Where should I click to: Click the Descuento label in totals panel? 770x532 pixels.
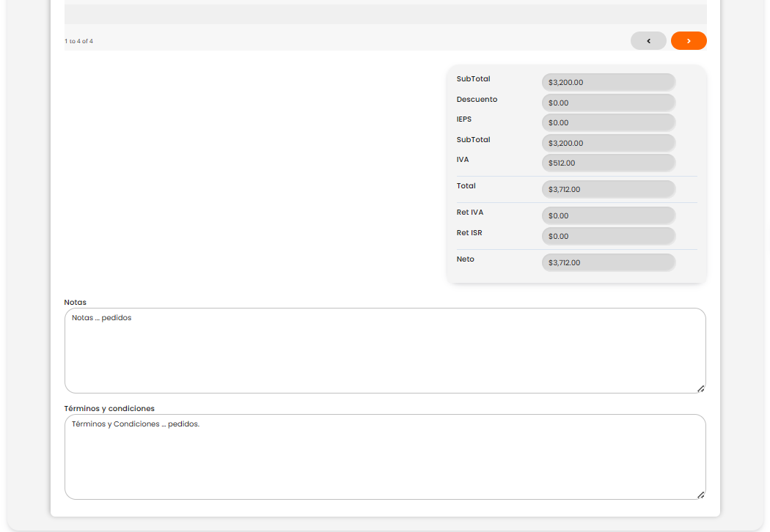[x=477, y=99]
